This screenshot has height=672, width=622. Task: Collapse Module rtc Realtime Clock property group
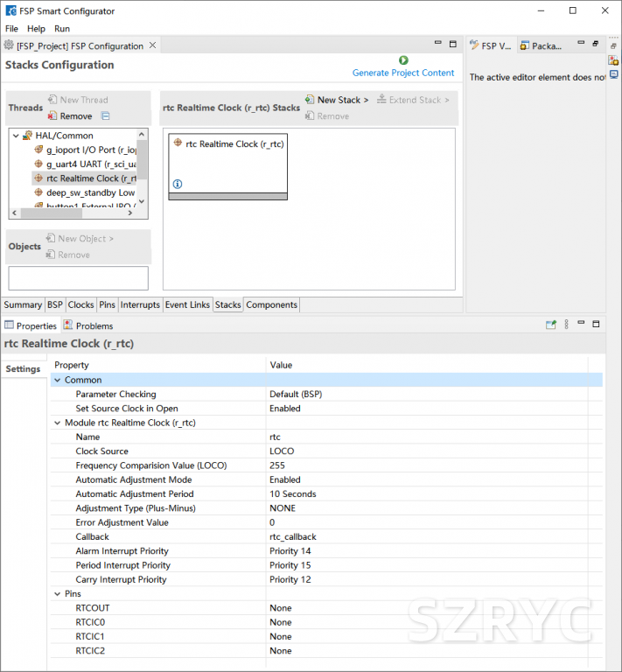[57, 423]
